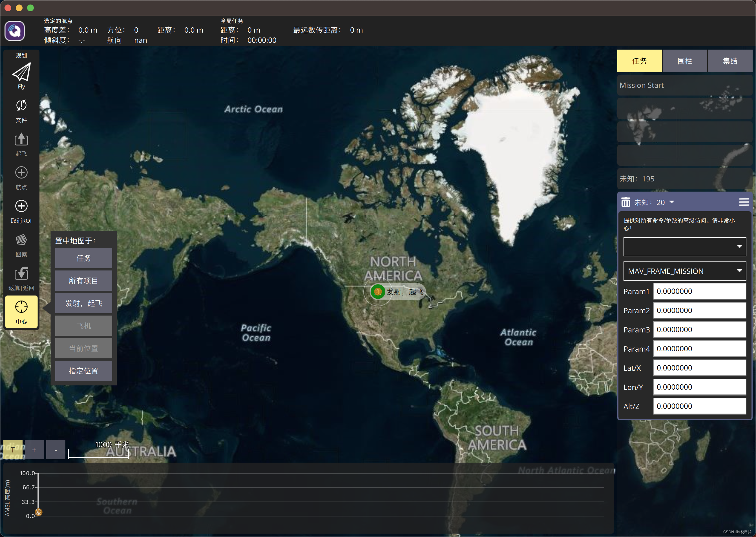Click the Lon/Y input field

click(699, 387)
